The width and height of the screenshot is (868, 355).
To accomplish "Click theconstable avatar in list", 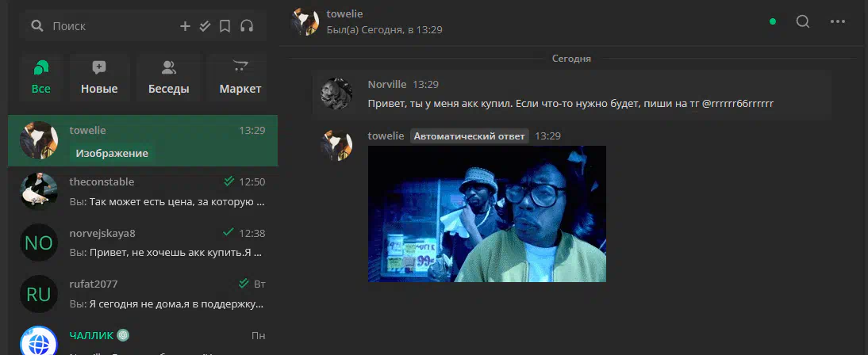I will pyautogui.click(x=39, y=191).
